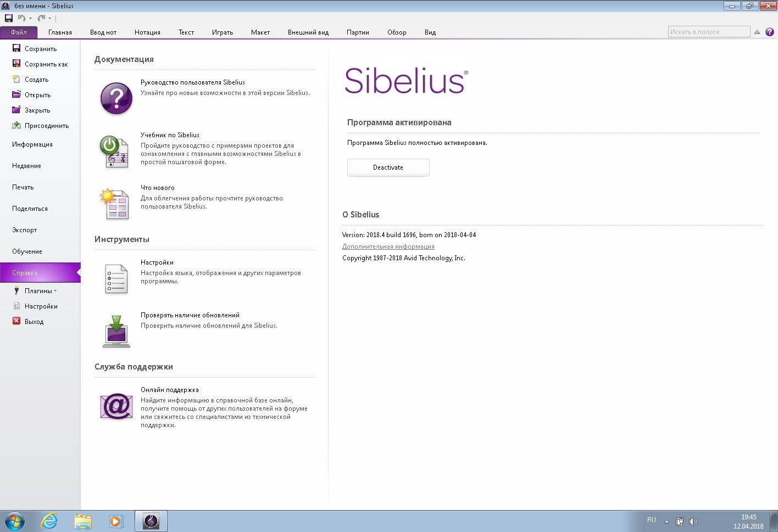The image size is (778, 532).
Task: Open the Настройки checklist icon under Инструменты
Action: [x=116, y=279]
